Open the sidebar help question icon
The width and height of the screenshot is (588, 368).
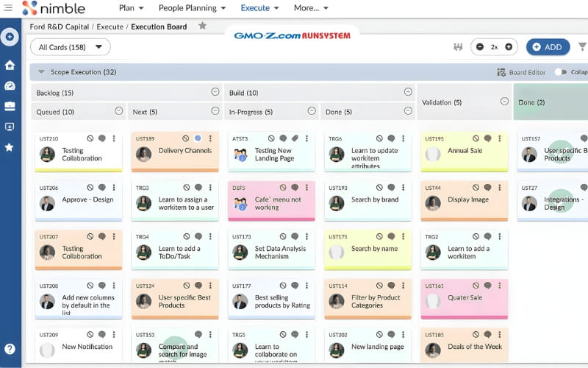tap(10, 349)
